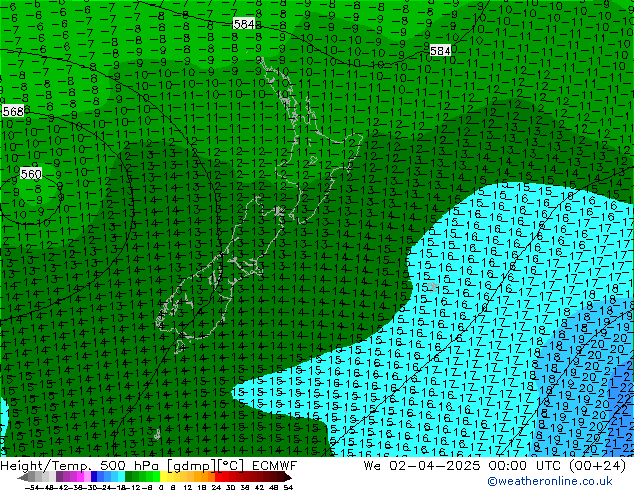The height and width of the screenshot is (490, 634).
Task: Click the 'Height/Temp. 500 hPa' map title
Action: (80, 465)
